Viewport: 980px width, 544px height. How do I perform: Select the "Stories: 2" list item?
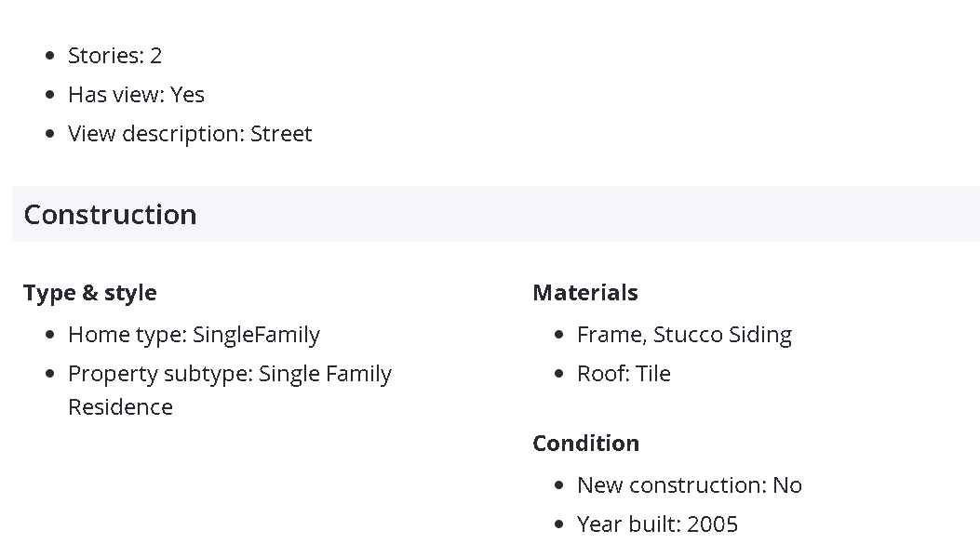[114, 56]
